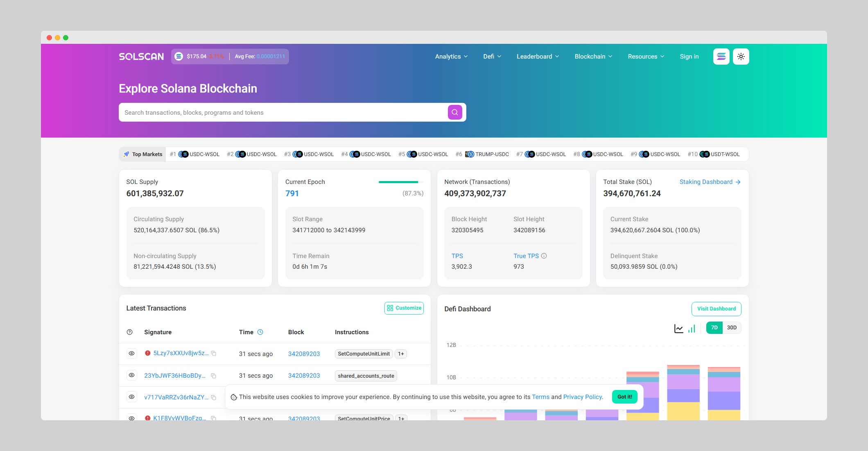The image size is (868, 451).
Task: Click the #10 USDT-WSOL market icon
Action: tap(705, 154)
